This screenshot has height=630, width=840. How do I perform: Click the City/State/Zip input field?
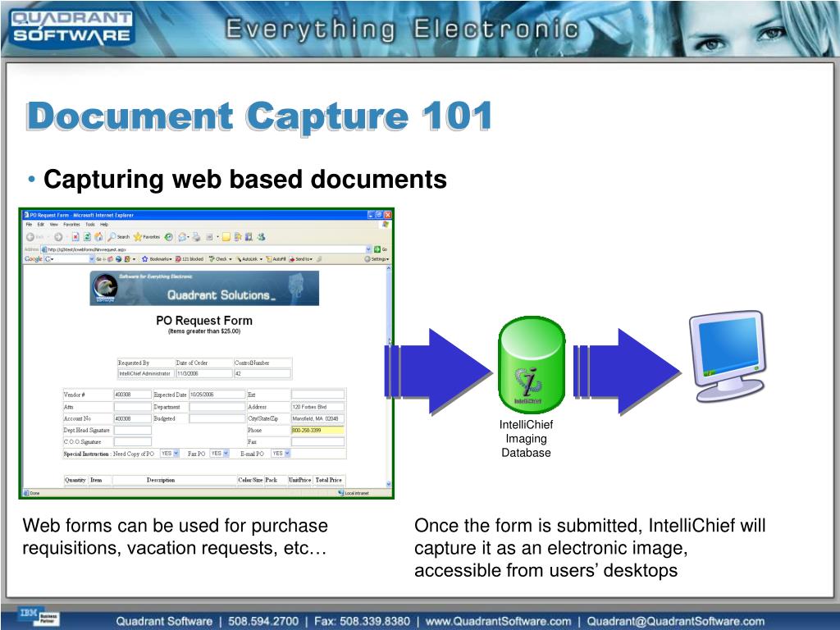coord(317,418)
